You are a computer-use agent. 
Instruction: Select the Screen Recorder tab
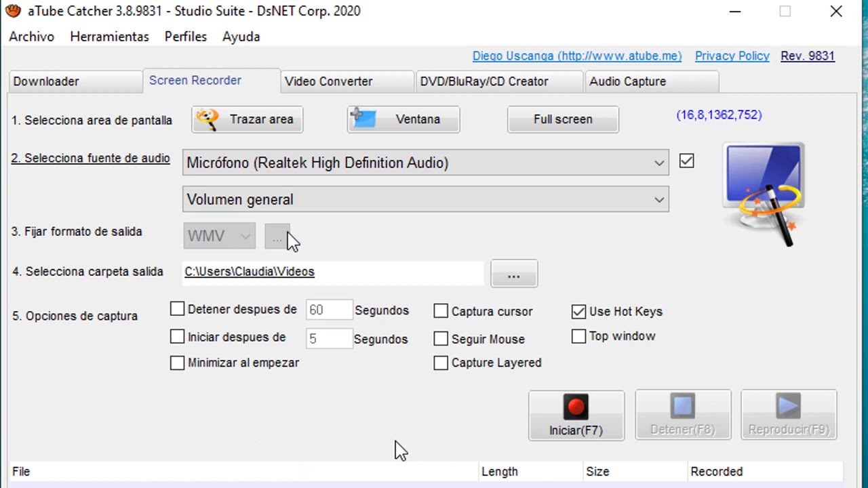[x=212, y=81]
